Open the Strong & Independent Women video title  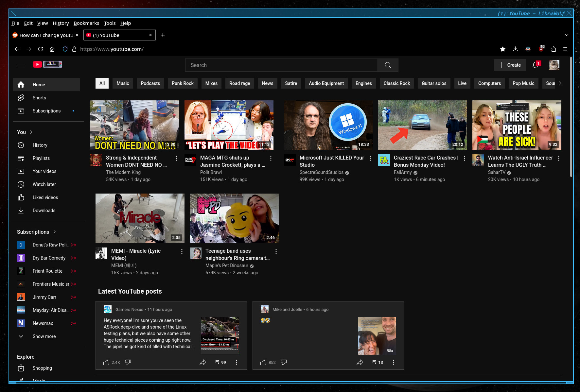point(137,161)
